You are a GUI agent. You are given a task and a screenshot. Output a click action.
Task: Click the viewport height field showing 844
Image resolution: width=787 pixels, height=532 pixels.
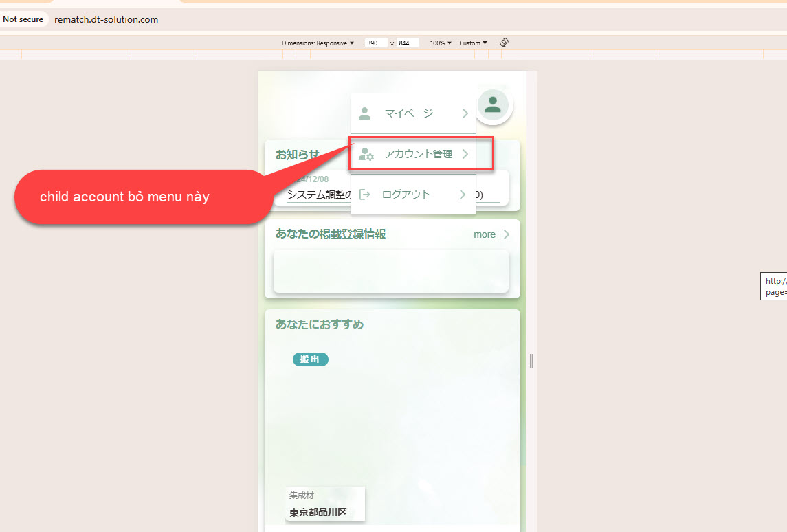[x=407, y=43]
